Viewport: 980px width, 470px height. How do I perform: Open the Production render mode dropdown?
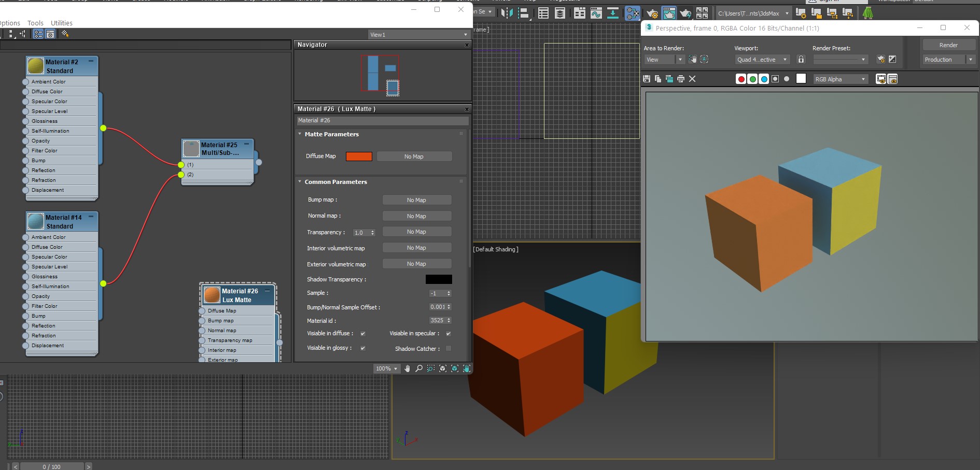click(x=970, y=60)
